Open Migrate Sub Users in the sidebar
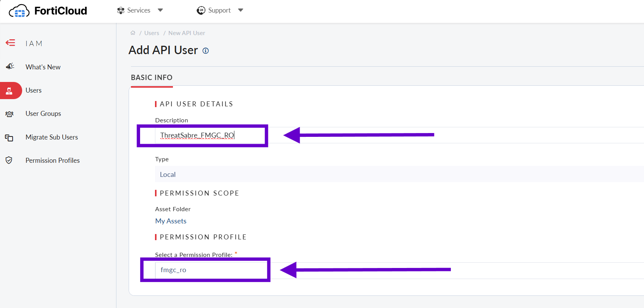The image size is (644, 308). (52, 137)
